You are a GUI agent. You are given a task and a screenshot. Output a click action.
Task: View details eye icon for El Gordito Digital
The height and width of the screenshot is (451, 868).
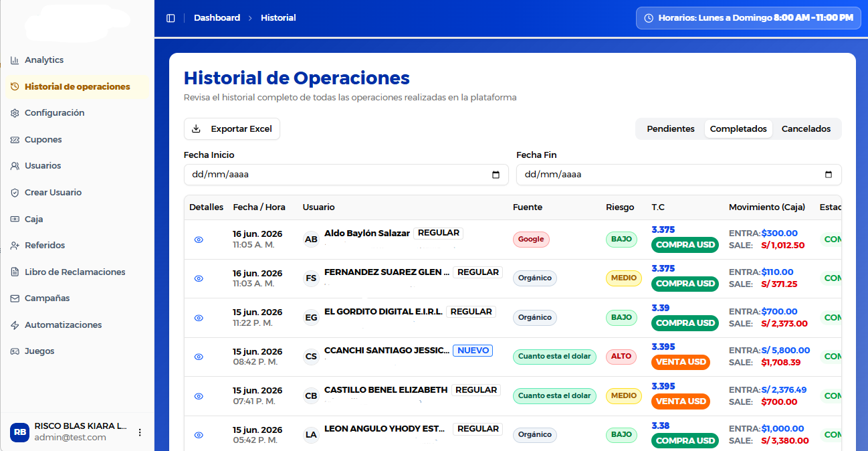pos(199,318)
